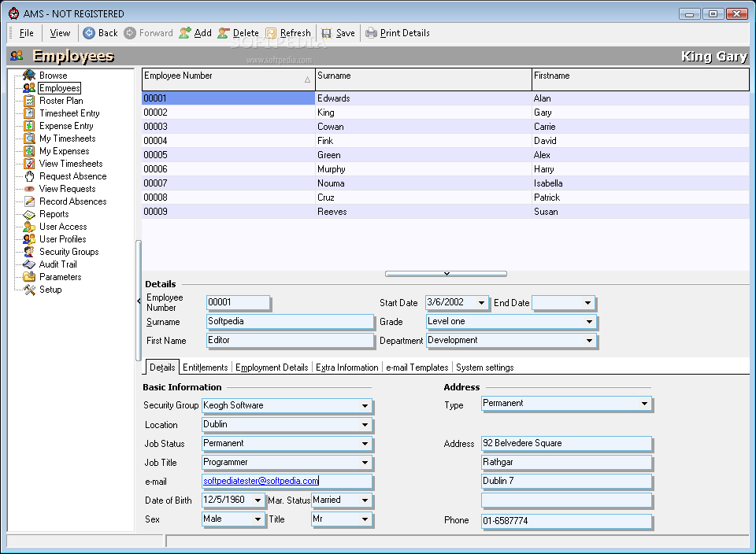Click the Security Groups icon
The height and width of the screenshot is (554, 756).
(29, 252)
